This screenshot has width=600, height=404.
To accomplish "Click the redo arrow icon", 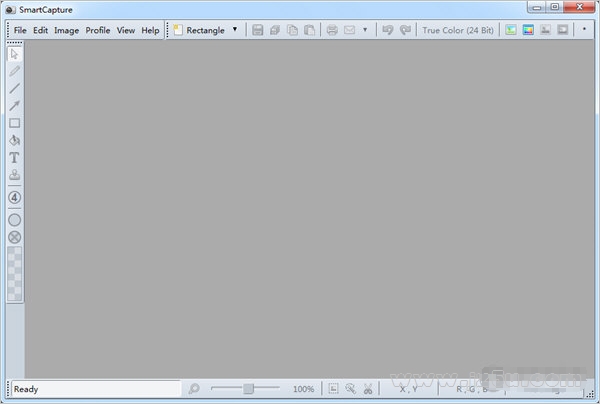I will click(405, 30).
